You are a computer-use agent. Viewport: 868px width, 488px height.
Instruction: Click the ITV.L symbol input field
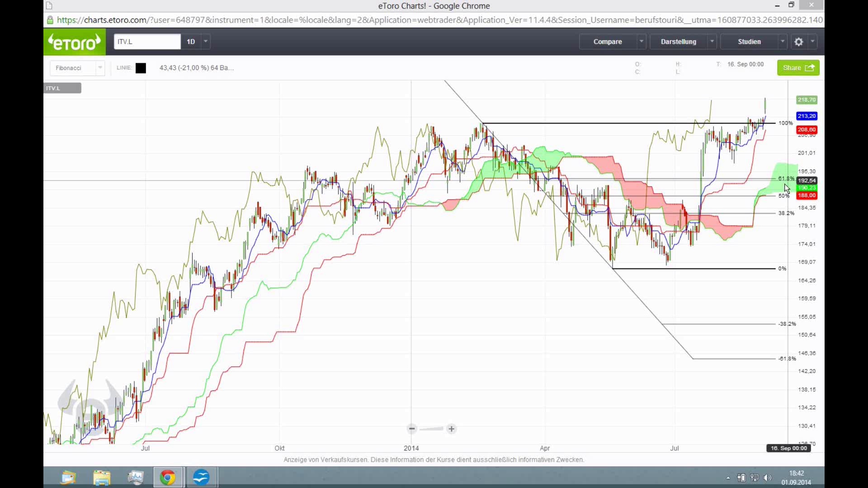[146, 42]
